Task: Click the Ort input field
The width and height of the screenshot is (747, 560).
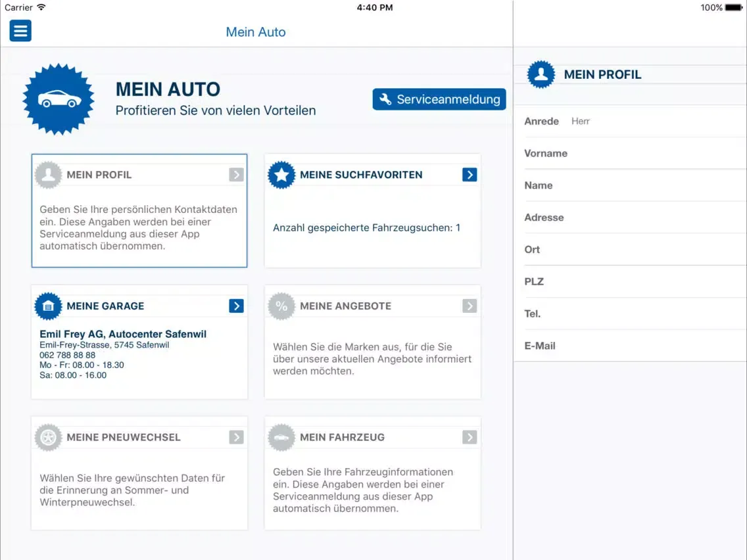Action: click(x=630, y=250)
